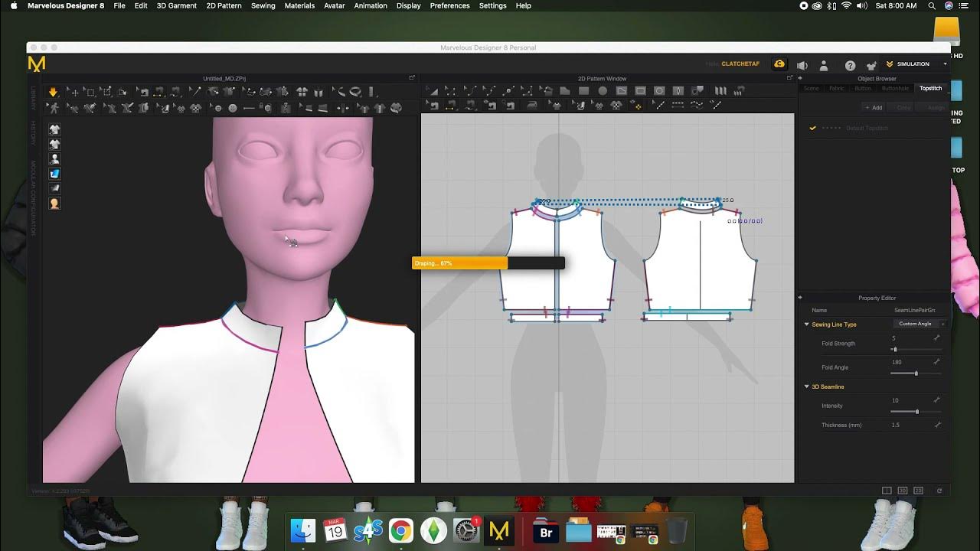Toggle the gray fabric render style icon in sidebar
Image resolution: width=980 pixels, height=551 pixels.
pyautogui.click(x=54, y=188)
